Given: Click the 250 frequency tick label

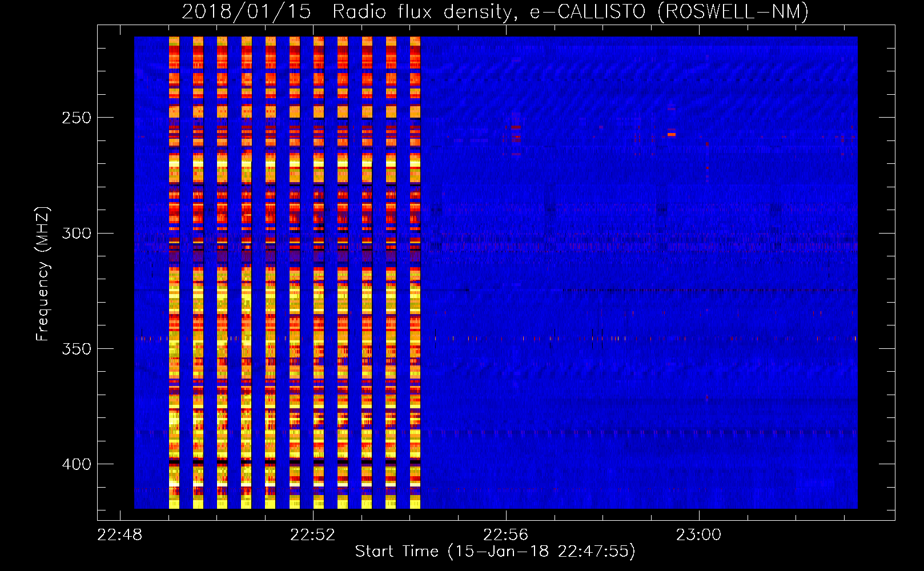Looking at the screenshot, I should (x=77, y=118).
